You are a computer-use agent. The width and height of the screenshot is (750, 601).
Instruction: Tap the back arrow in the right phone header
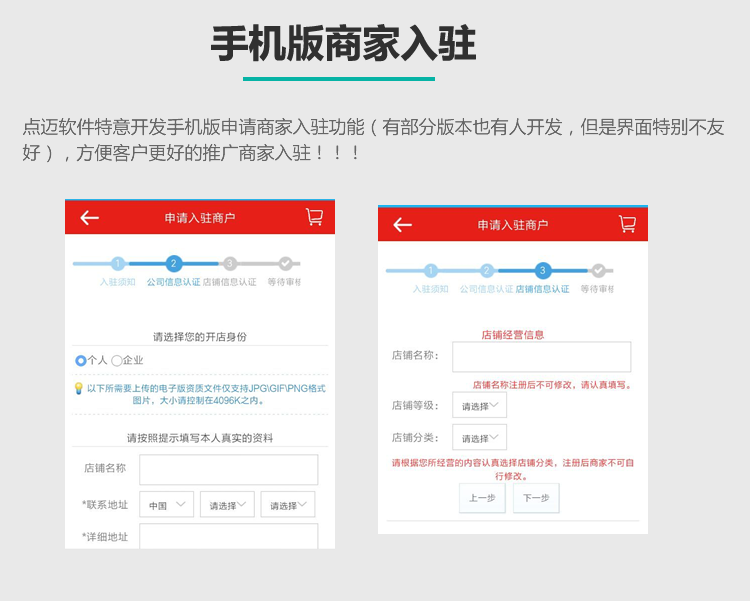coord(402,224)
